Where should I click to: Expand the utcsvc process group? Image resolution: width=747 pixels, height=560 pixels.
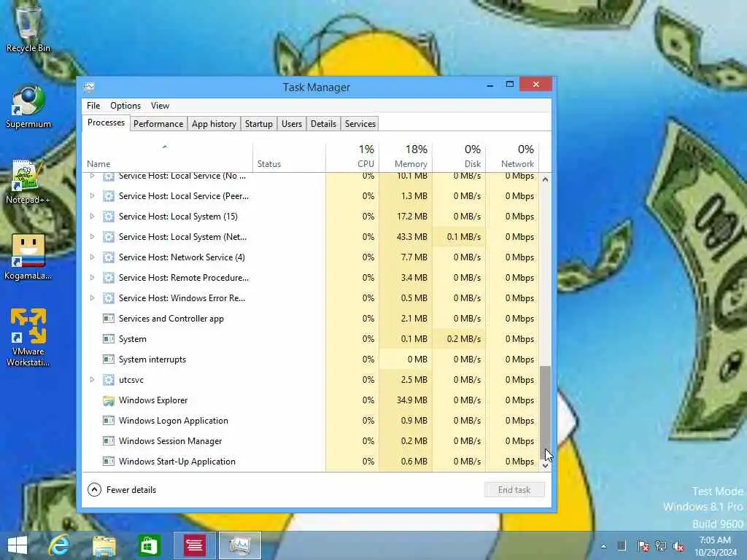93,379
